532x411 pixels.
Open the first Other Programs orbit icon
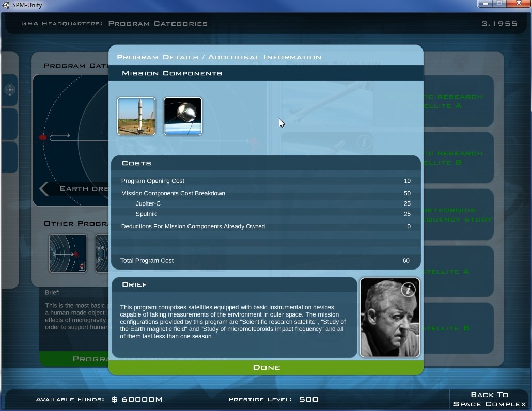pos(68,254)
